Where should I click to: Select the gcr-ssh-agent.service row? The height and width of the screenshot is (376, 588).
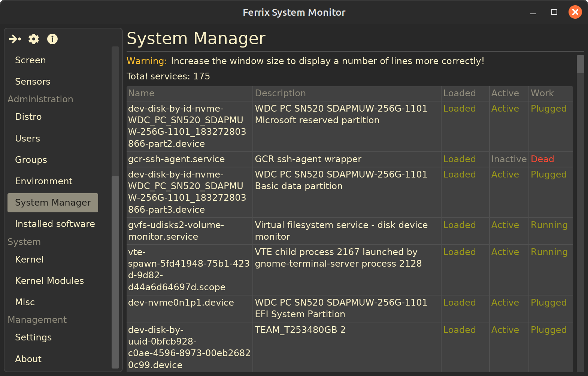click(x=176, y=159)
